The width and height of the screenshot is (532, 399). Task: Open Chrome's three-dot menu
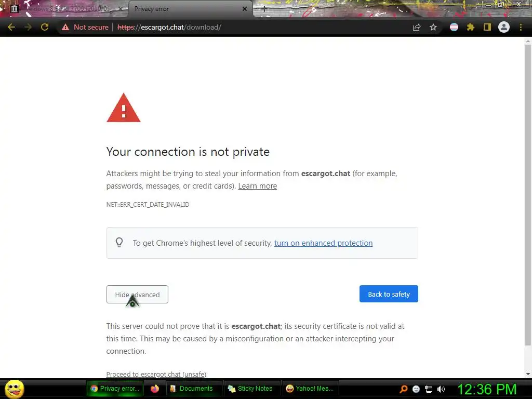[x=521, y=27]
